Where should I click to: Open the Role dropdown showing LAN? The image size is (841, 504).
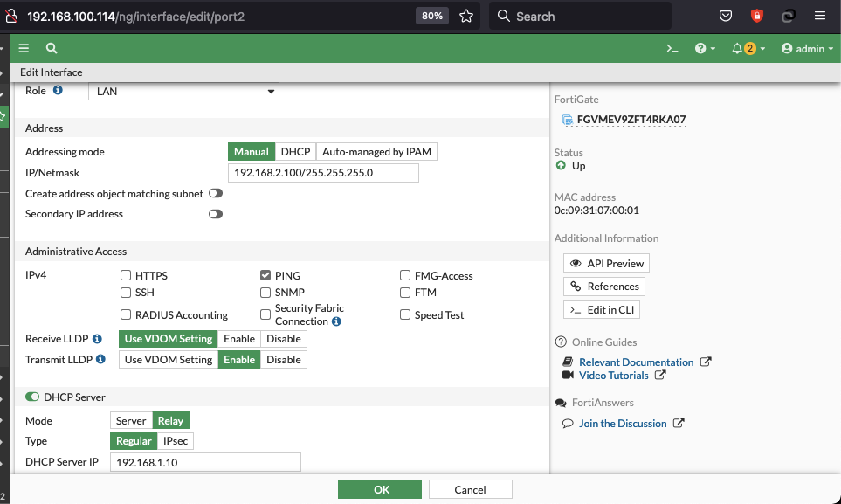tap(183, 91)
